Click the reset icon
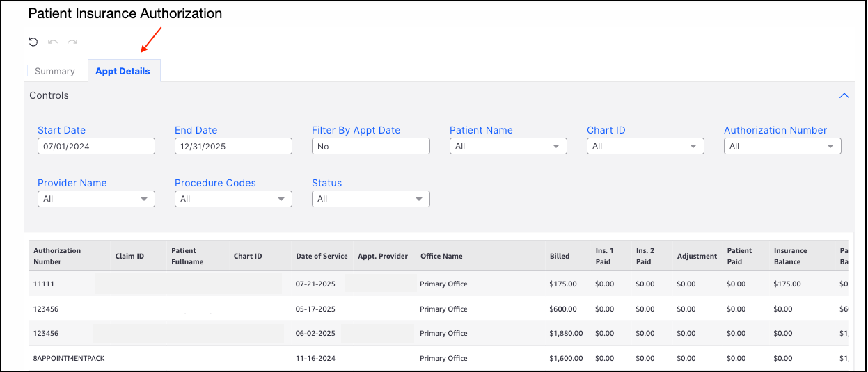 pos(33,42)
